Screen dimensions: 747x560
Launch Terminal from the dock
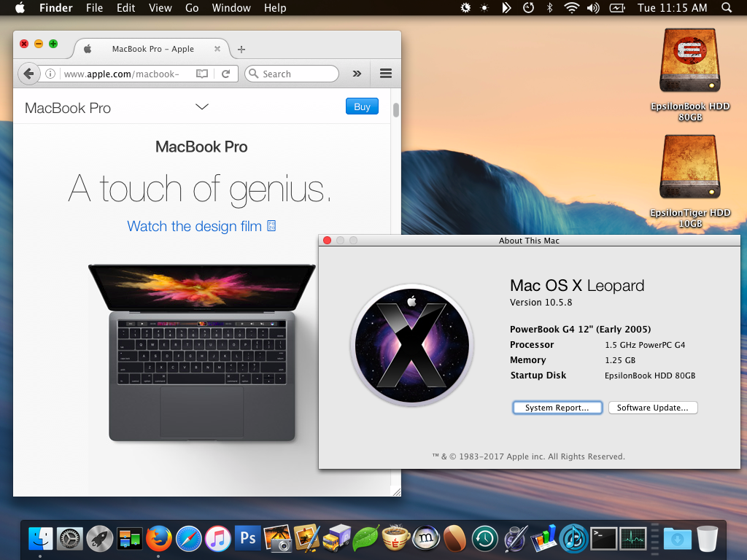pos(603,539)
